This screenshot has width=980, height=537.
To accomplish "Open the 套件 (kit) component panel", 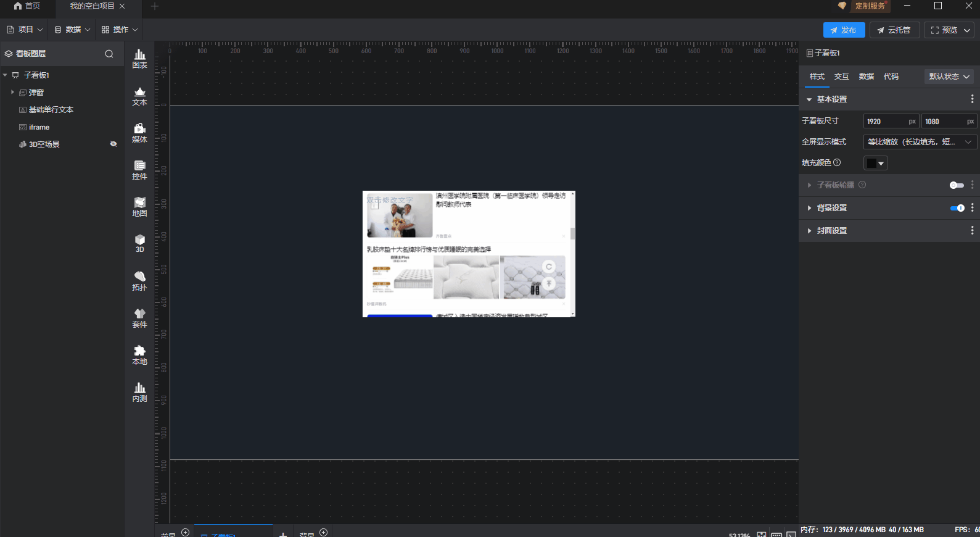I will click(140, 318).
